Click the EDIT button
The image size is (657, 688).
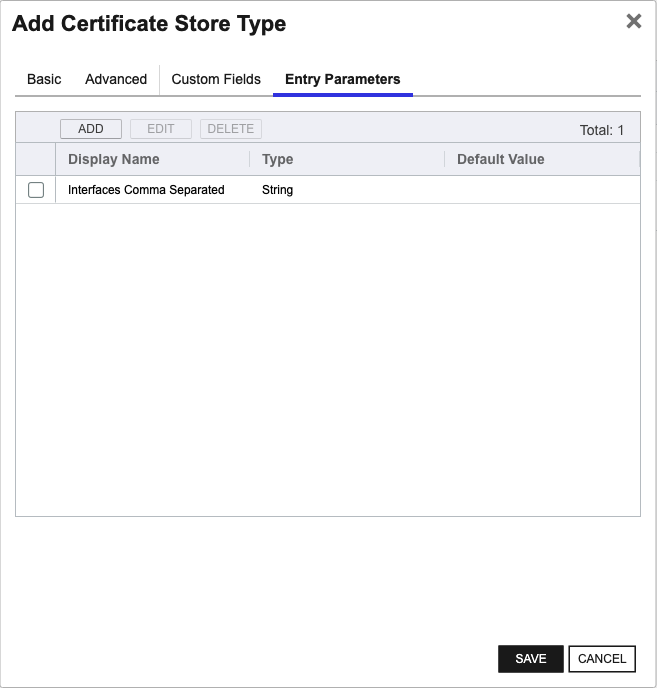pos(161,129)
